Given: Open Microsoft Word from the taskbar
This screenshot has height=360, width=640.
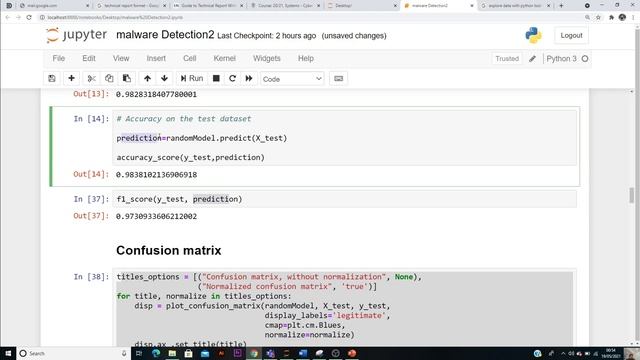Looking at the screenshot, I should click(x=302, y=353).
